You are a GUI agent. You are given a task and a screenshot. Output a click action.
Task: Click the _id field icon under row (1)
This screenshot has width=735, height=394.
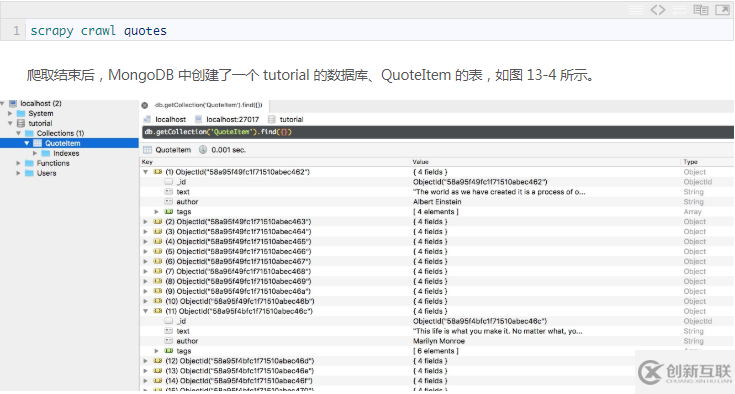pyautogui.click(x=169, y=182)
